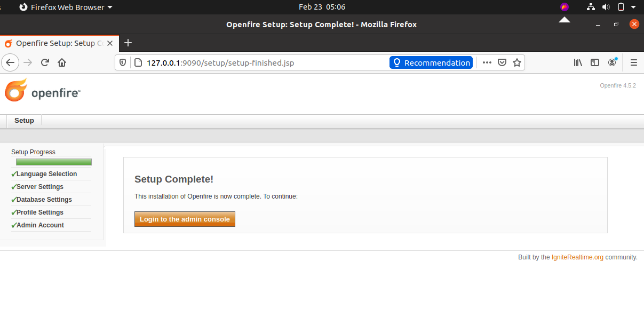Viewport: 644px width, 316px height.
Task: Open the Setup tab in Openfire
Action: [x=24, y=121]
